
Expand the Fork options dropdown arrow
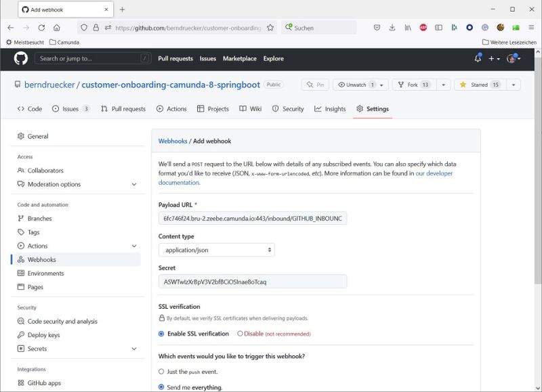click(444, 85)
